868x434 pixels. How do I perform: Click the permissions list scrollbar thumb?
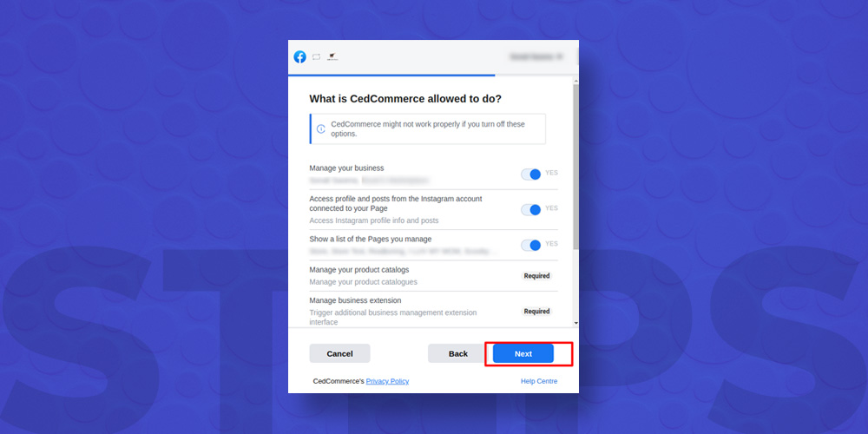(x=575, y=166)
